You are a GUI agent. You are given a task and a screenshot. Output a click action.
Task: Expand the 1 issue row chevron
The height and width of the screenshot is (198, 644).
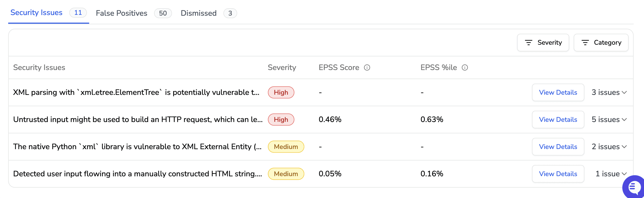[x=624, y=174]
